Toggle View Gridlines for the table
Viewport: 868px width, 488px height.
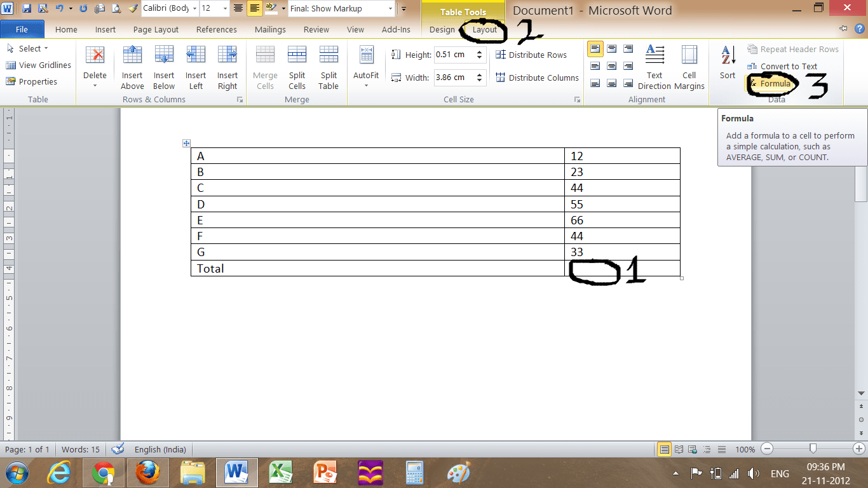coord(39,65)
